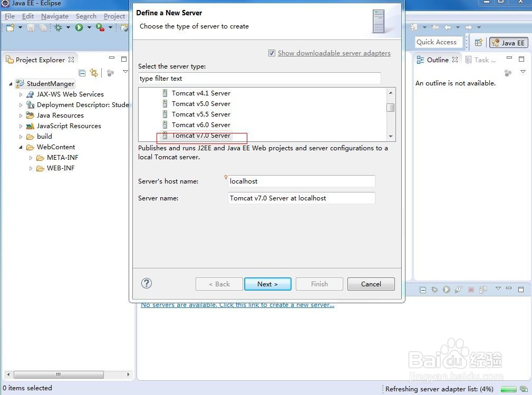
Task: Click the Stop the server red icon
Action: (471, 290)
